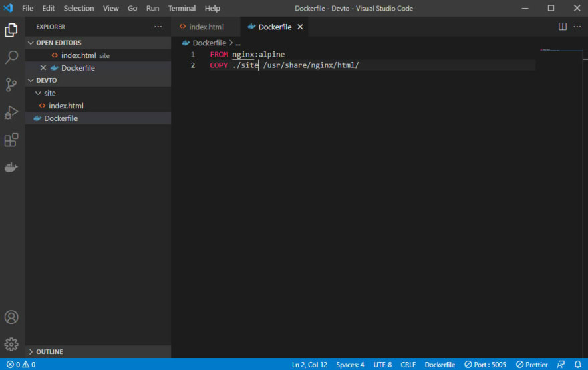Collapse the DEVTO folder section
588x370 pixels.
[x=98, y=81]
